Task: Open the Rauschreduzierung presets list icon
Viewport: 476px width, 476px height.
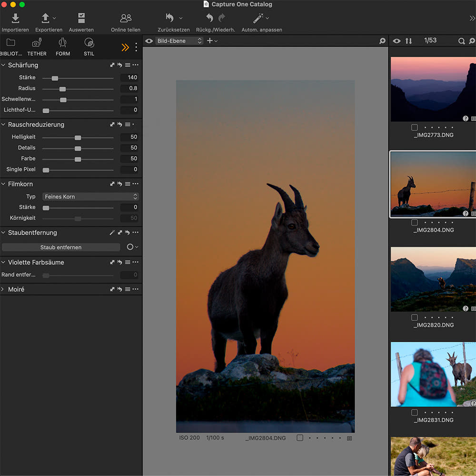Action: 128,124
